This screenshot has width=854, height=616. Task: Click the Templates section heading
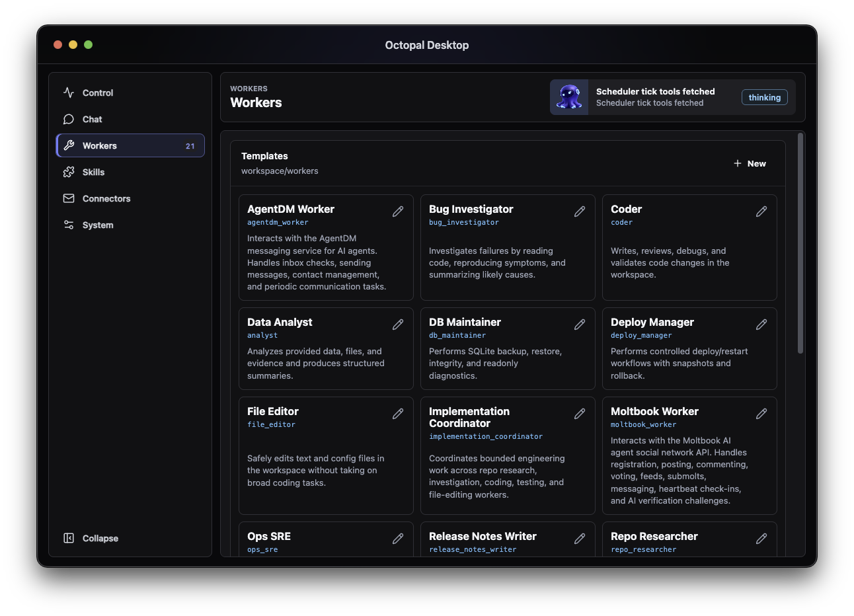click(x=264, y=156)
